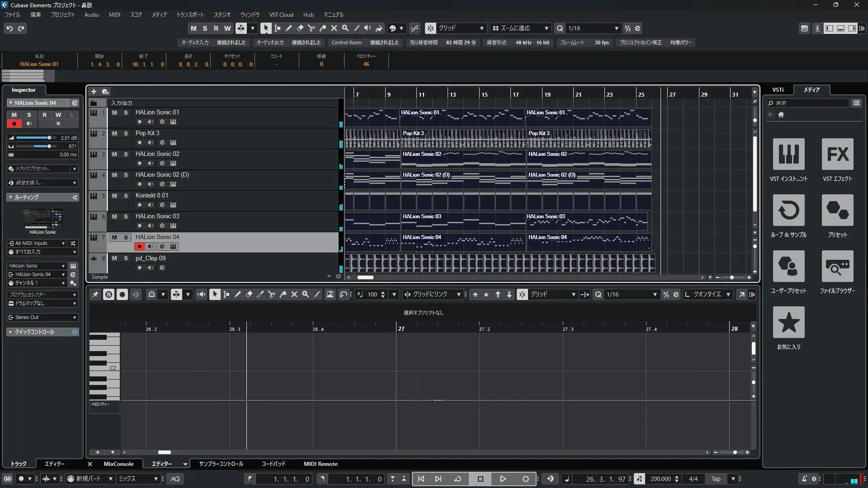This screenshot has height=488, width=868.
Task: Switch to the MixConsole tab
Action: click(x=118, y=464)
